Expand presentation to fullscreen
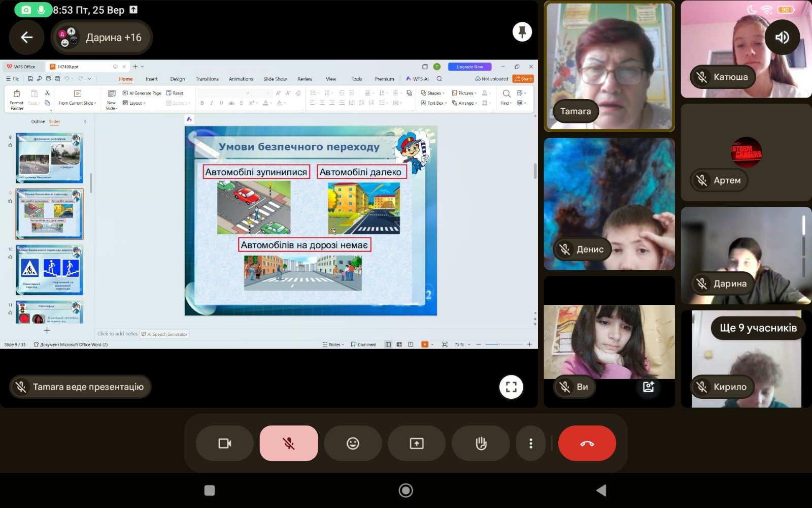The image size is (812, 508). (511, 387)
